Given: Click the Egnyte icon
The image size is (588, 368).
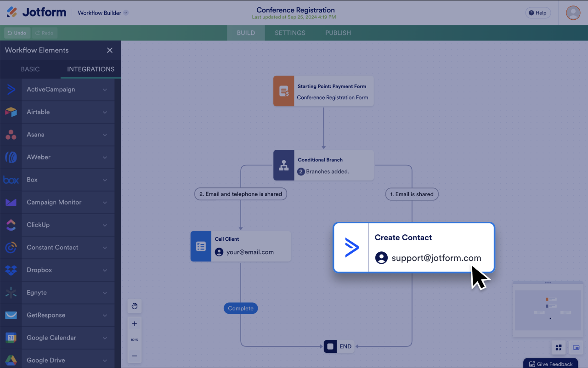Looking at the screenshot, I should click(x=11, y=293).
